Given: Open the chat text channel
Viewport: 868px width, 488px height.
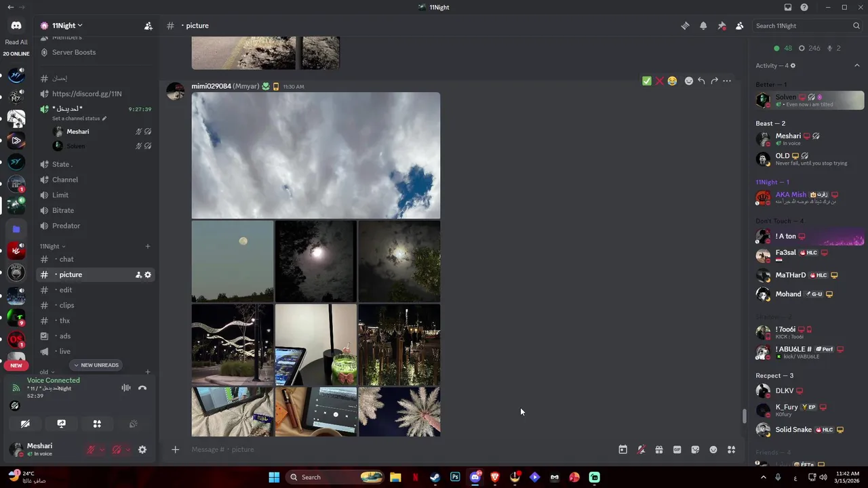Looking at the screenshot, I should pos(96,259).
